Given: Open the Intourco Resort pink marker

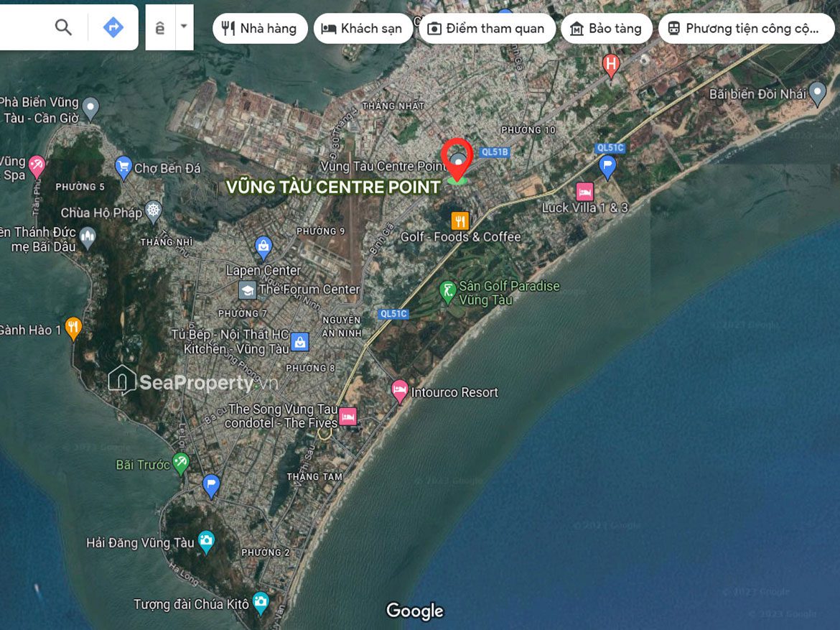Looking at the screenshot, I should (400, 392).
